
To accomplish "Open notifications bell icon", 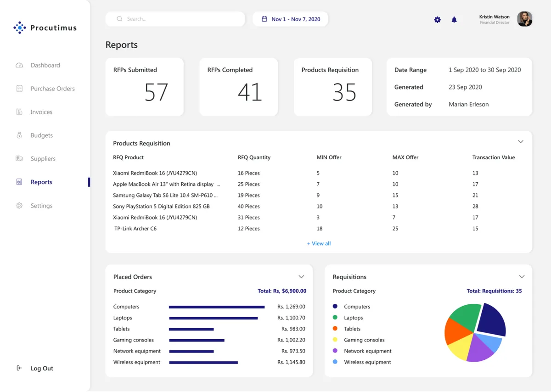I will [454, 20].
